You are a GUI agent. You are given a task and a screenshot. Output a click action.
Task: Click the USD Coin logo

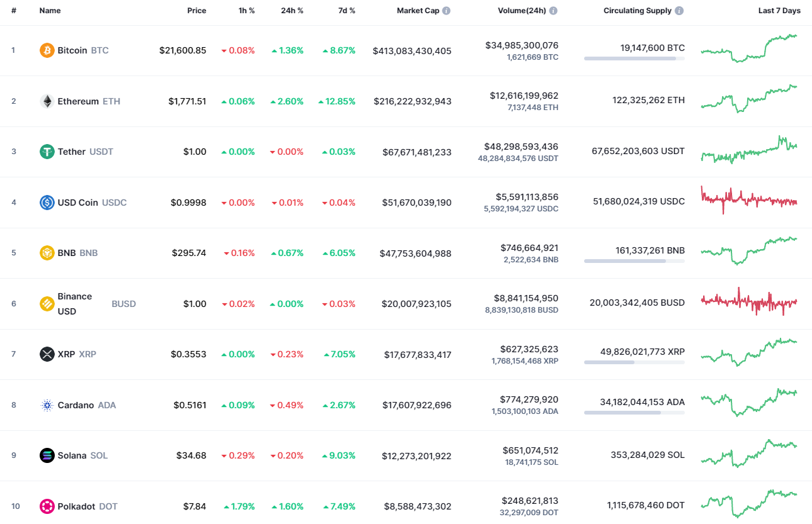coord(47,202)
